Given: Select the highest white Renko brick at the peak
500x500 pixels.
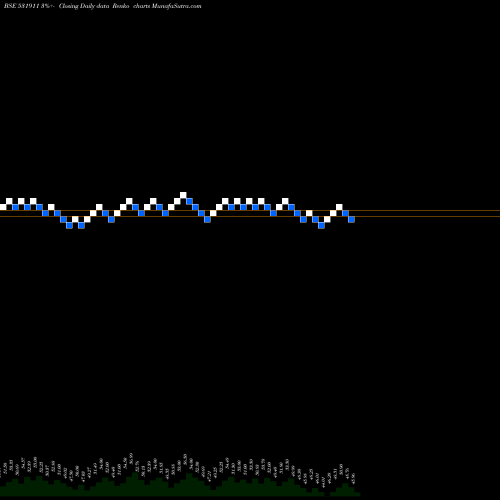Looking at the screenshot, I should [183, 195].
